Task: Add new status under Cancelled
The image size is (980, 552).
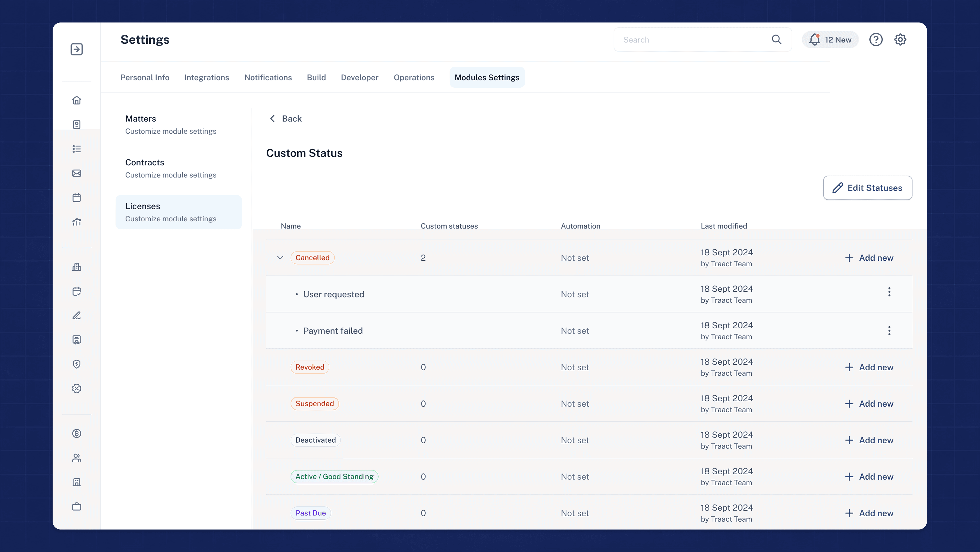Action: pyautogui.click(x=869, y=258)
